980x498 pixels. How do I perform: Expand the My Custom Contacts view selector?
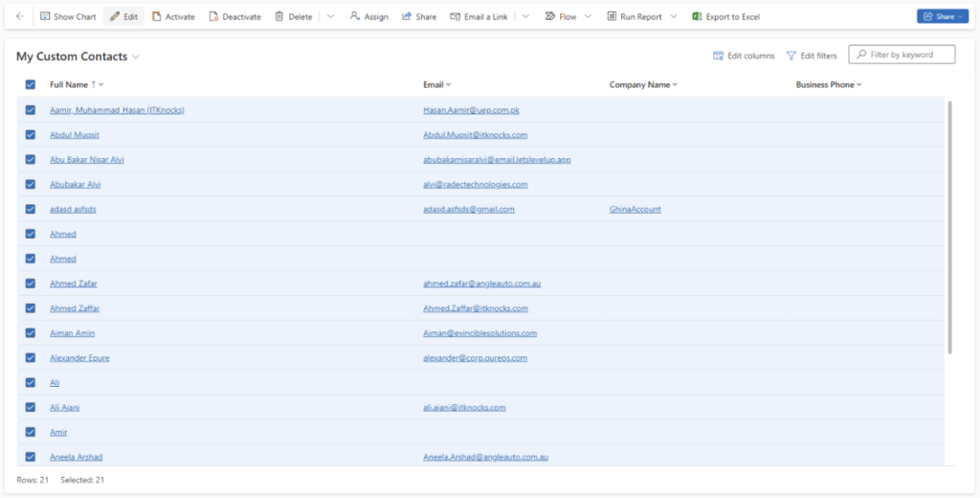click(x=136, y=57)
